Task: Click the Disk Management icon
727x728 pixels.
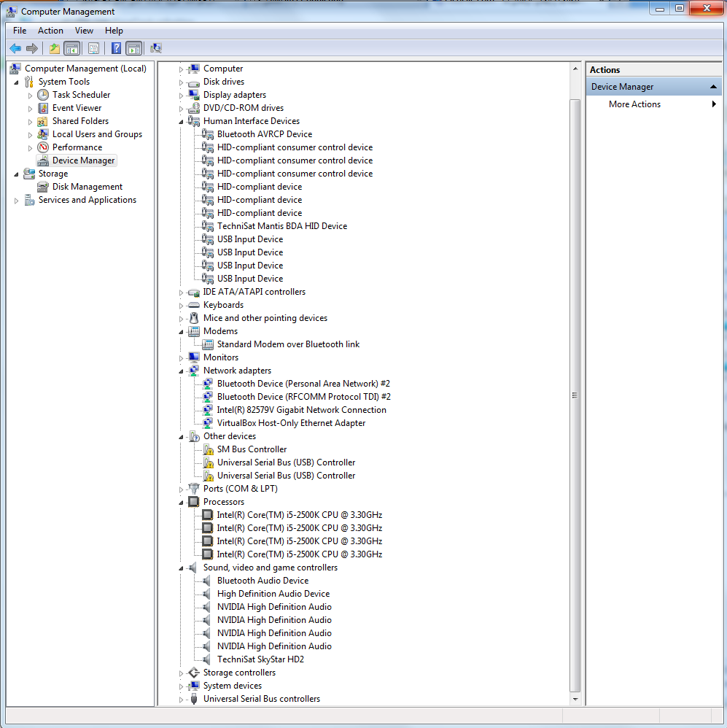Action: [x=43, y=187]
